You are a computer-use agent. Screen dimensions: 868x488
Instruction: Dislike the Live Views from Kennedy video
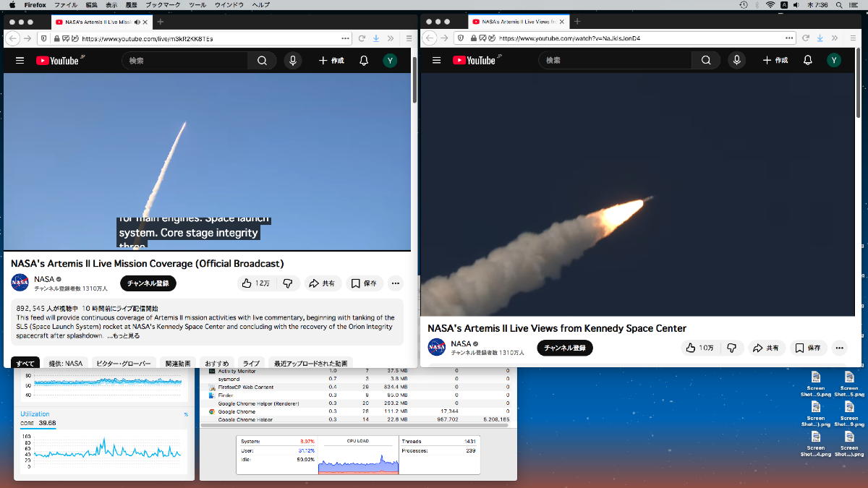point(731,348)
